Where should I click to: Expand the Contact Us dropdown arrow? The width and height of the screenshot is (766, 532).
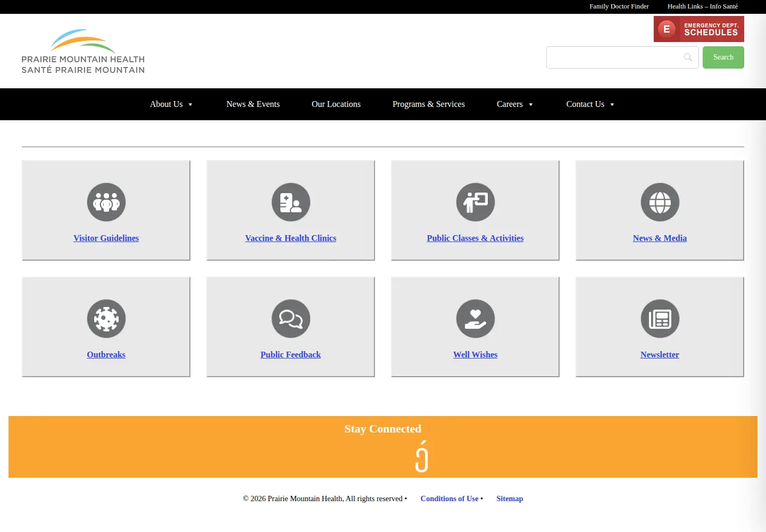(x=612, y=105)
